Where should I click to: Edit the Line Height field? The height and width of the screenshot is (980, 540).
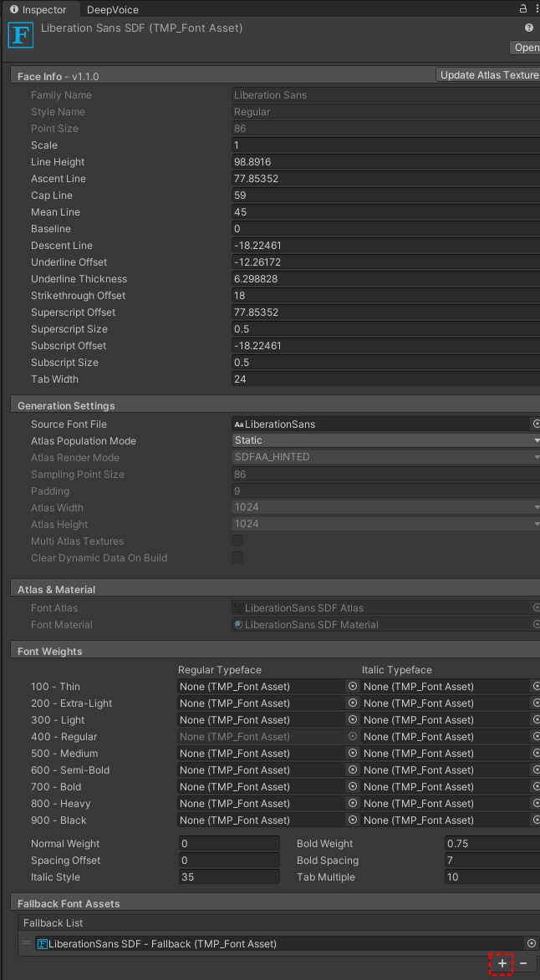click(x=385, y=162)
